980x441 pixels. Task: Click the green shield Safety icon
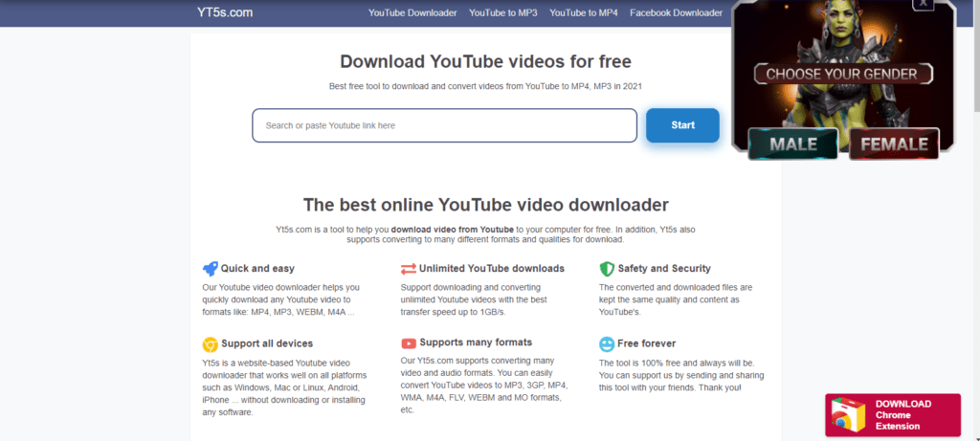pyautogui.click(x=607, y=269)
